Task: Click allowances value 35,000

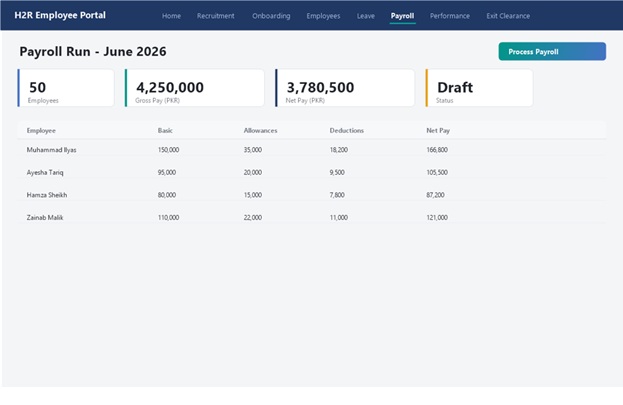Action: tap(253, 150)
